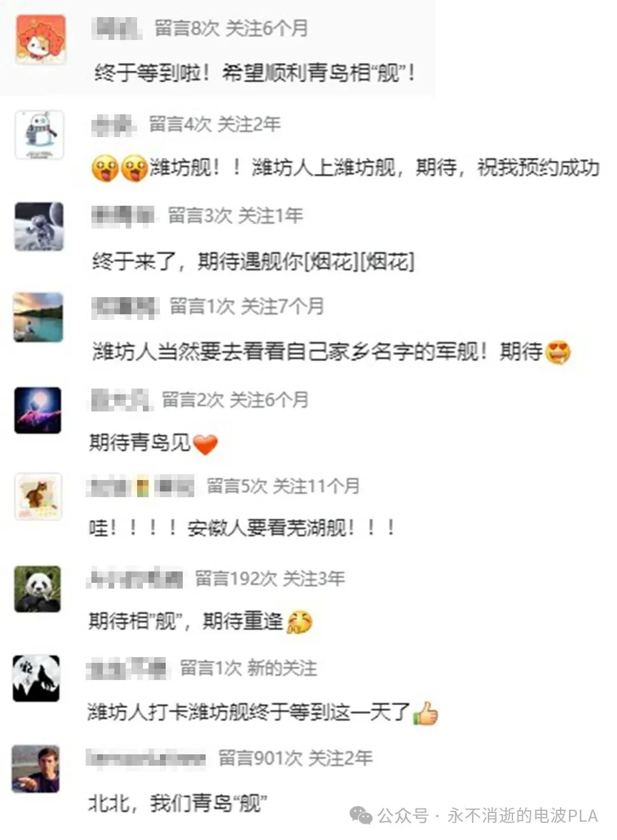The height and width of the screenshot is (840, 617).
Task: Click the WeChat official account logo icon
Action: point(360,816)
